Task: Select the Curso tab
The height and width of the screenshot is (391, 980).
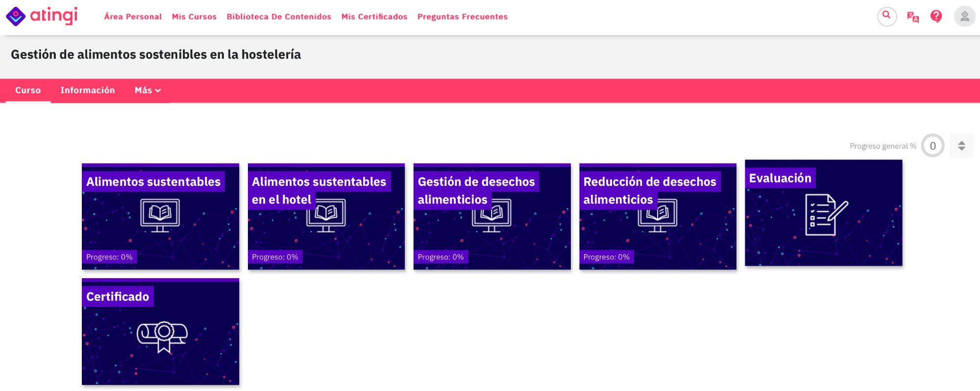Action: [28, 90]
